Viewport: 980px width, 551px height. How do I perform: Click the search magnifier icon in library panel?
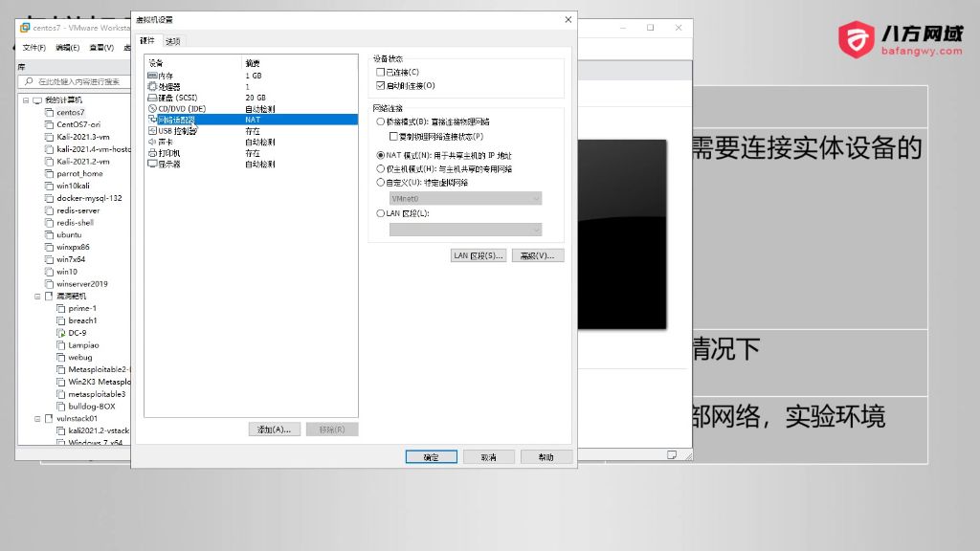coord(29,81)
